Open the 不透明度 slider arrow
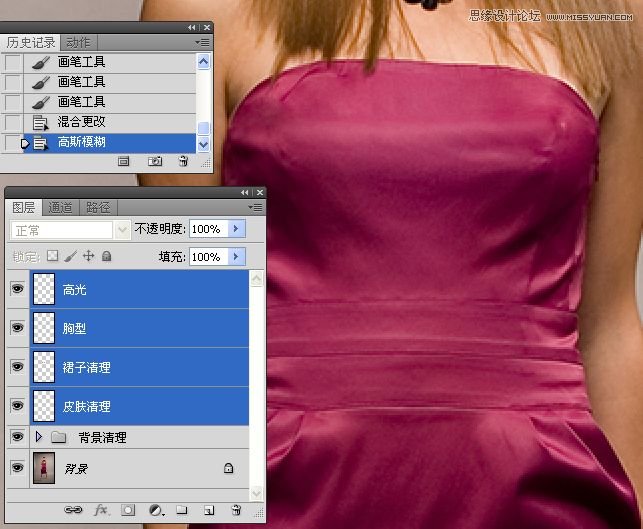 (x=237, y=228)
